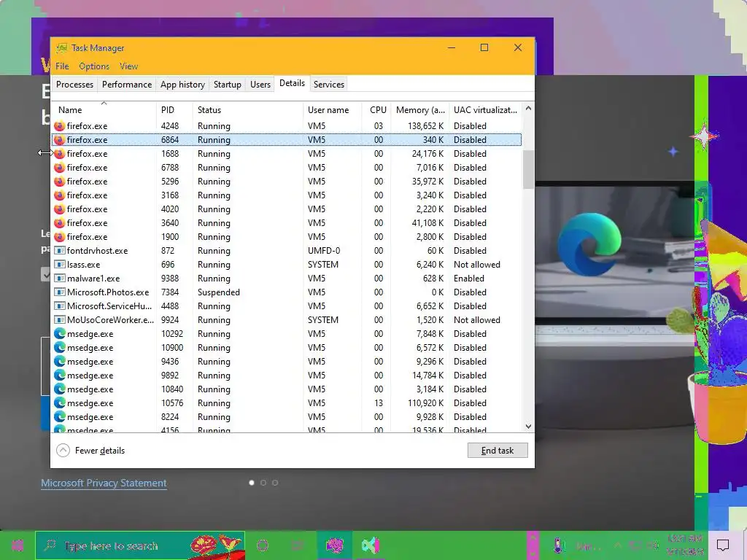Click the Microsoft.ServiceHu... process icon
Image resolution: width=747 pixels, height=560 pixels.
click(60, 306)
